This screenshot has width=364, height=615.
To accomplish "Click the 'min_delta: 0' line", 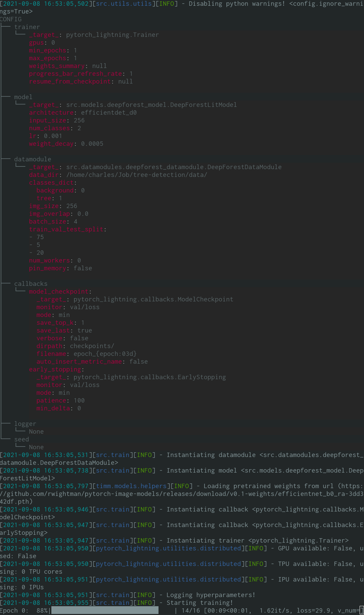I will coord(59,408).
